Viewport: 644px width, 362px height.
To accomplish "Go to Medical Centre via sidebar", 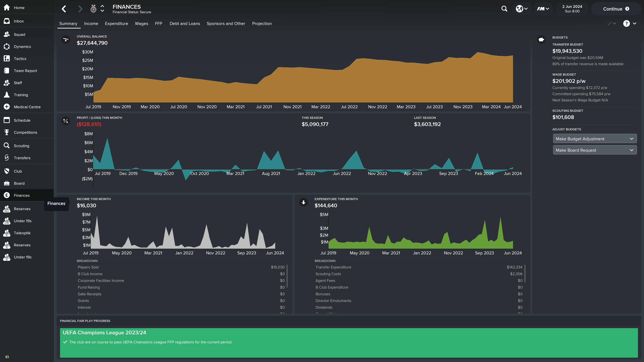I will (27, 107).
